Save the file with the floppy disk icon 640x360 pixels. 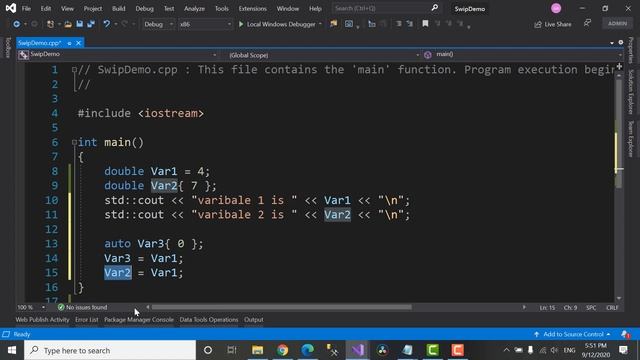pyautogui.click(x=80, y=24)
